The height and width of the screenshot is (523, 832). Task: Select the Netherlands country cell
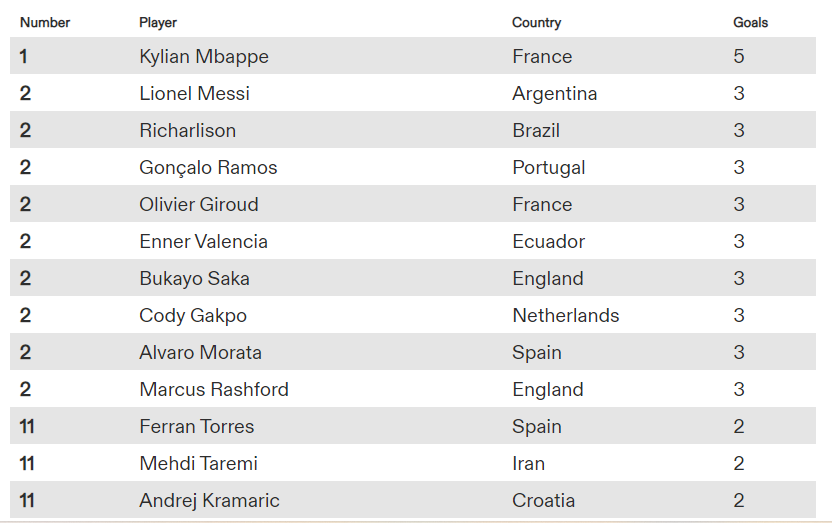click(x=566, y=316)
